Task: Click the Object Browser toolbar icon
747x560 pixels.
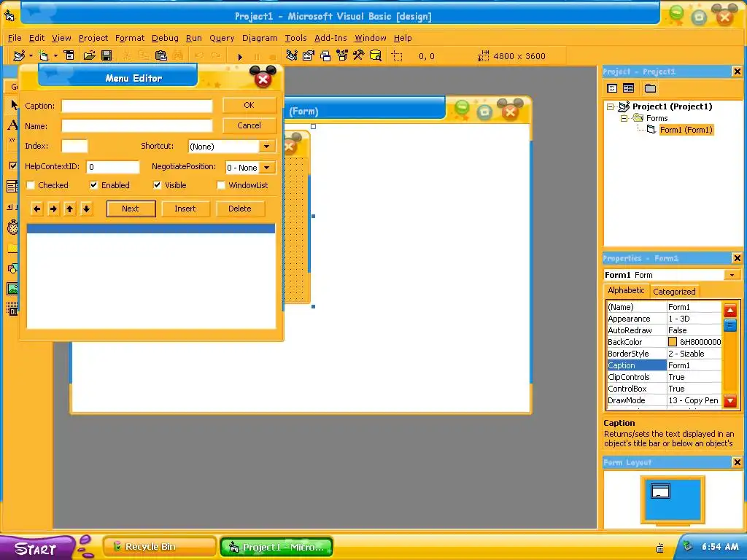Action: point(342,55)
